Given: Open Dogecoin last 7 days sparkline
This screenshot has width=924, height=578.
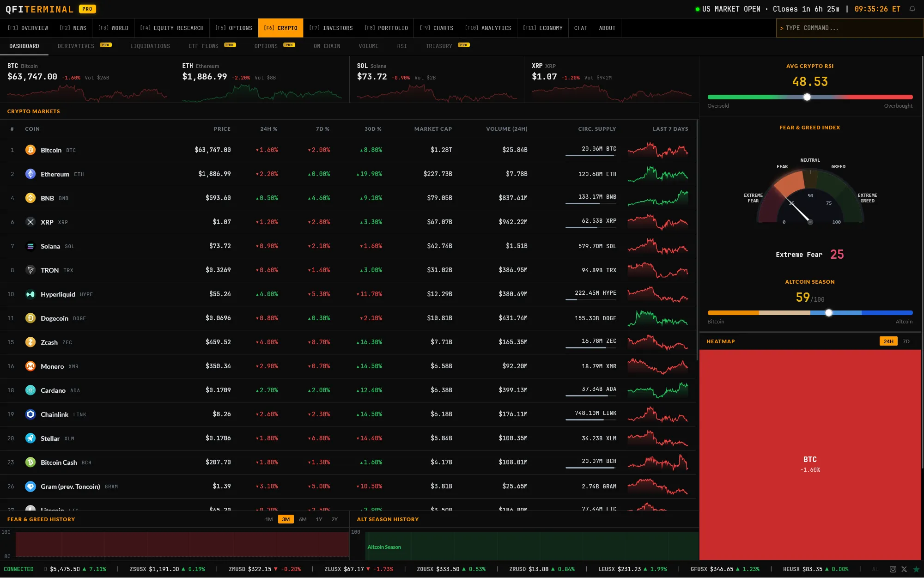Looking at the screenshot, I should coord(658,318).
